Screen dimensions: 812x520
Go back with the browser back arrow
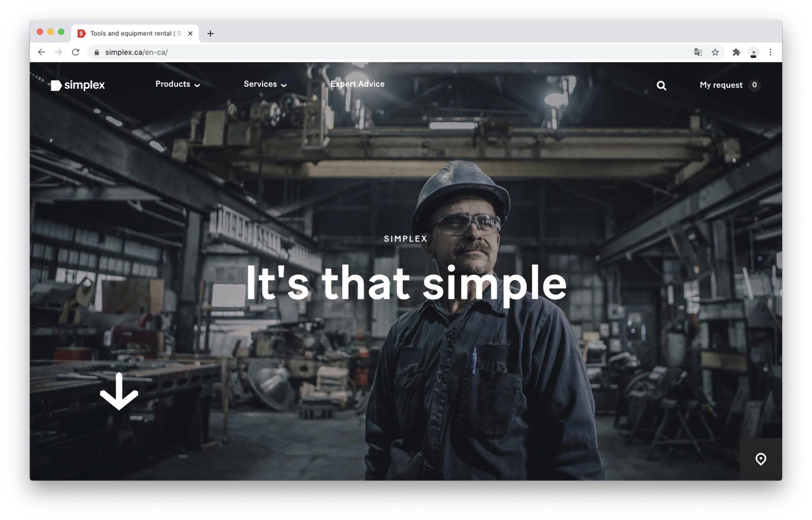coord(41,52)
